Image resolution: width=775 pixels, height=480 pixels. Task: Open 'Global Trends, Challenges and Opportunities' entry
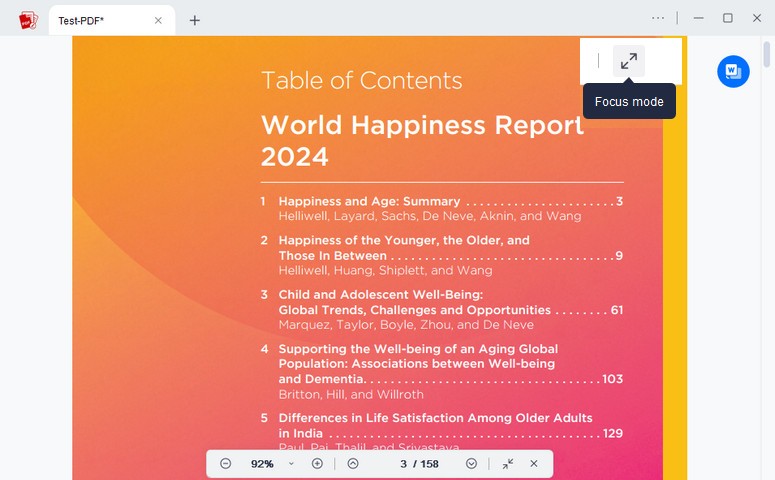(414, 310)
